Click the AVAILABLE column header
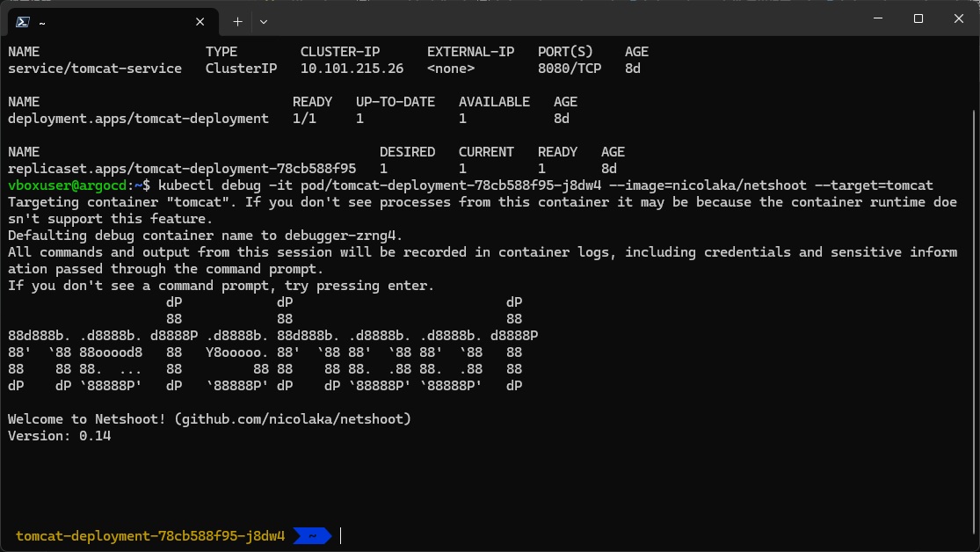This screenshot has width=980, height=552. click(494, 102)
